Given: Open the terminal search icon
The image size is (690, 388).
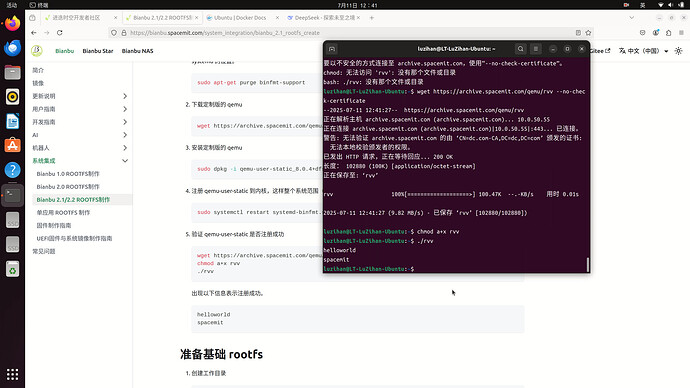Looking at the screenshot, I should pos(520,49).
